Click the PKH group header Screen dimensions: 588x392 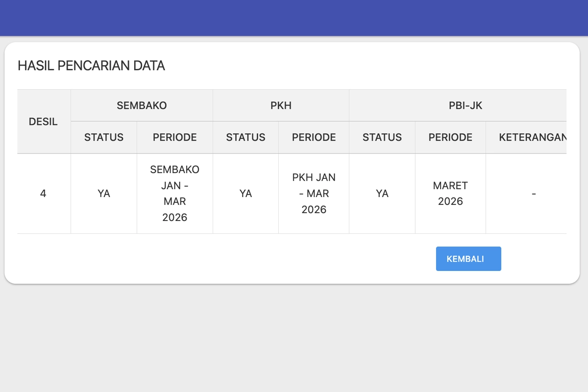point(281,105)
